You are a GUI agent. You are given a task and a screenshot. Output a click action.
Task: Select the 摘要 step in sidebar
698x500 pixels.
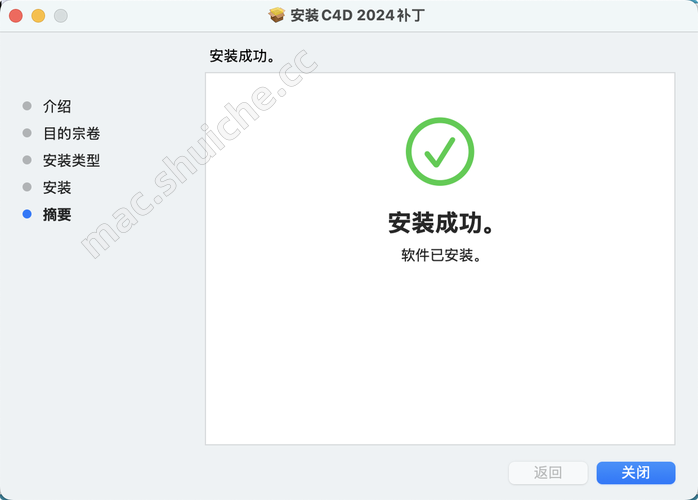pyautogui.click(x=57, y=215)
